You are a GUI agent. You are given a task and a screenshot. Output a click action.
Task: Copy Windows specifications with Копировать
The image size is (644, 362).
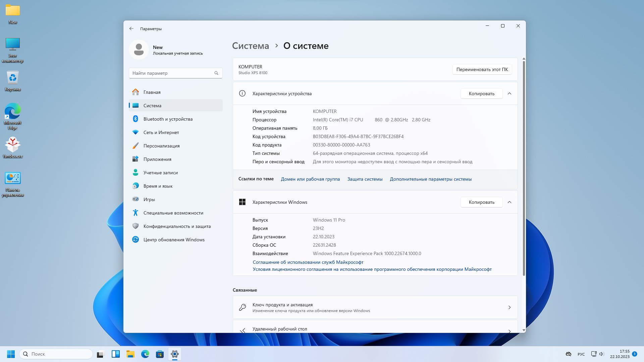(x=481, y=202)
